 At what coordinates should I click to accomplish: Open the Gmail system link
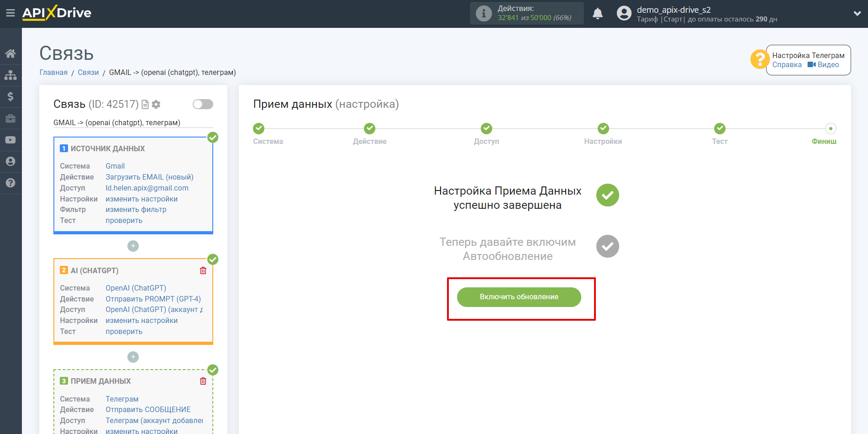click(x=115, y=166)
